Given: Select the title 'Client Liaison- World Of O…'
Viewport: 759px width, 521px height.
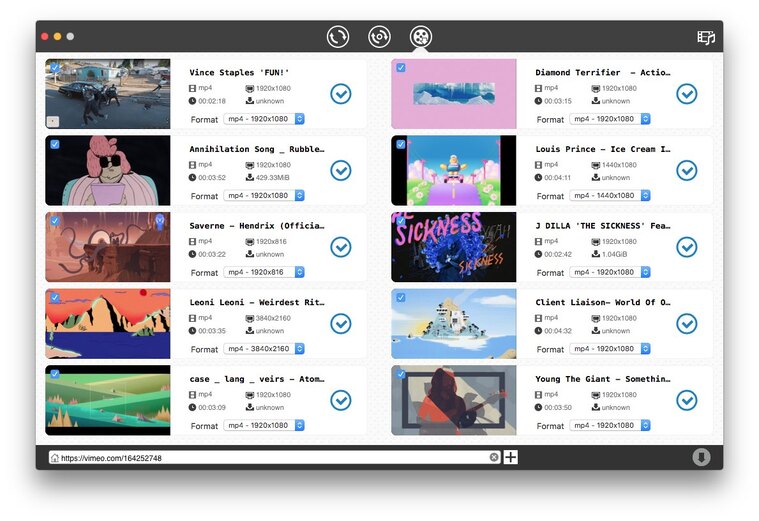Looking at the screenshot, I should click(603, 302).
